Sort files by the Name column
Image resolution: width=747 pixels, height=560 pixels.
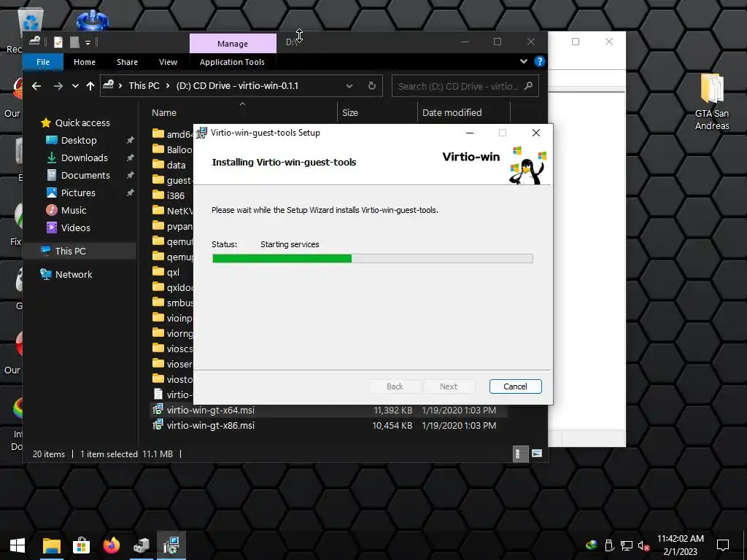(164, 113)
